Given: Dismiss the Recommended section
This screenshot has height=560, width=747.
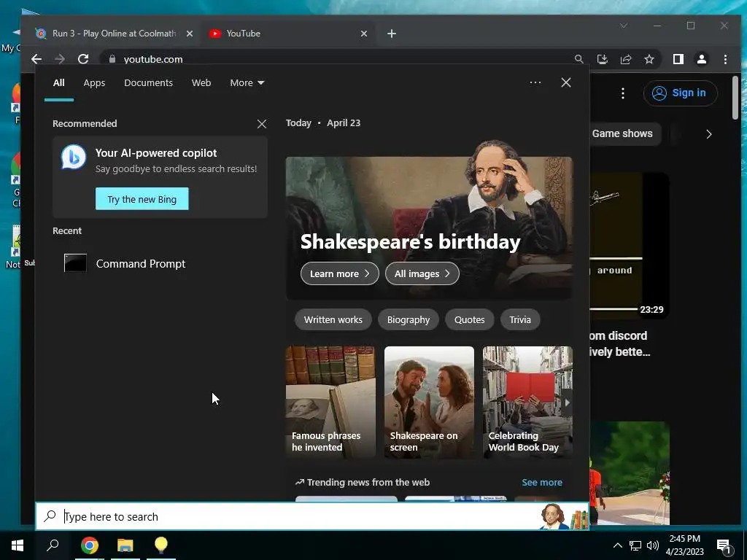Looking at the screenshot, I should pos(262,124).
